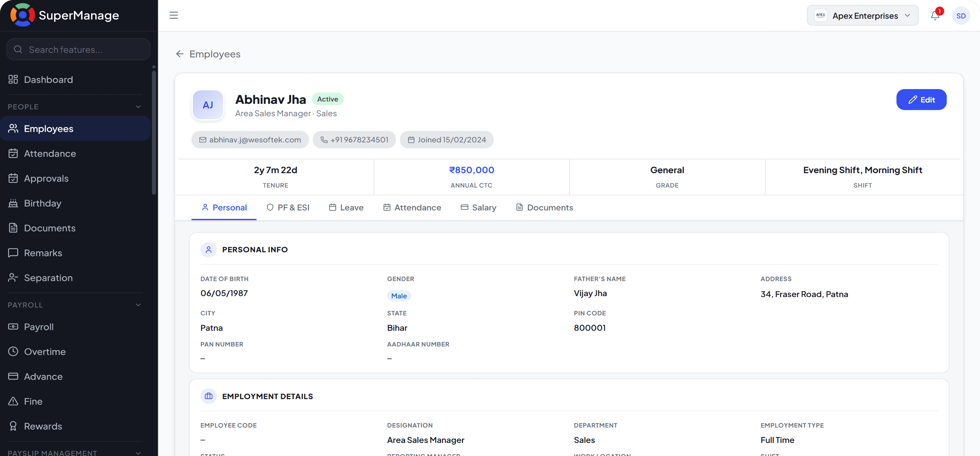Go to Employees in the sidebar
Image resolution: width=980 pixels, height=456 pixels.
tap(75, 129)
